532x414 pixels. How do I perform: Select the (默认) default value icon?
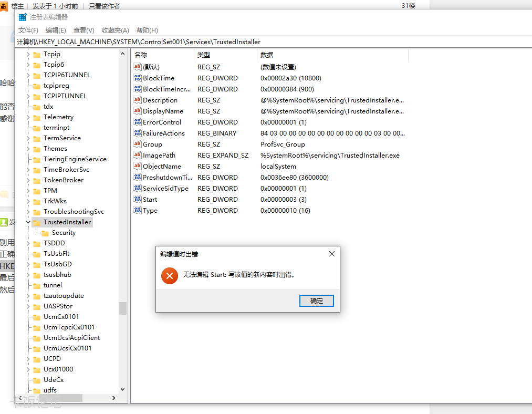(x=138, y=67)
